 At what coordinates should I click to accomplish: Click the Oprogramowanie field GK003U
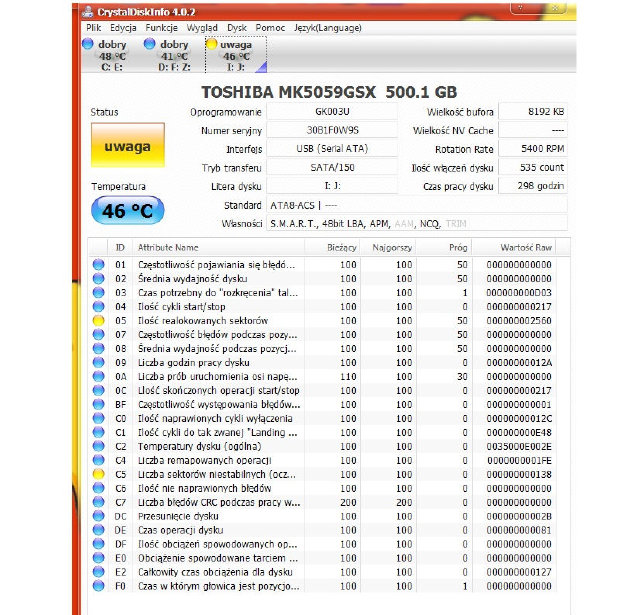click(x=332, y=112)
